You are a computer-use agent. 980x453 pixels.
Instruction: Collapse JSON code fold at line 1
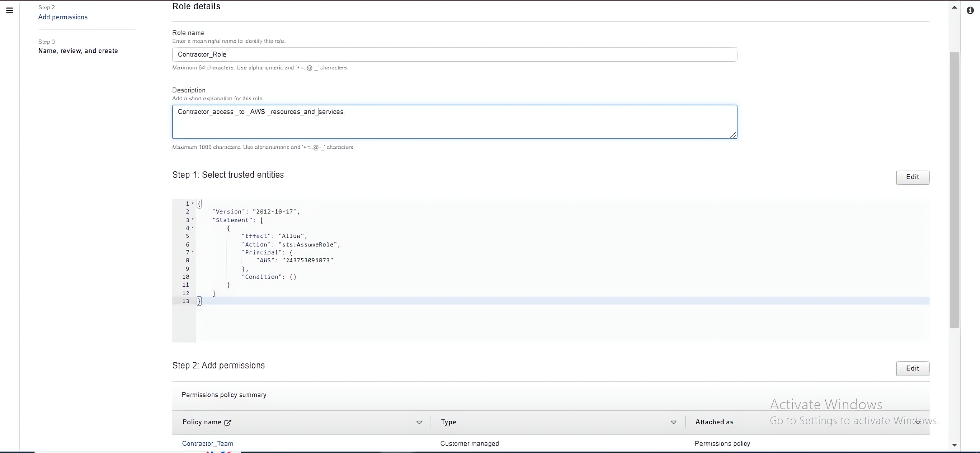click(x=193, y=203)
